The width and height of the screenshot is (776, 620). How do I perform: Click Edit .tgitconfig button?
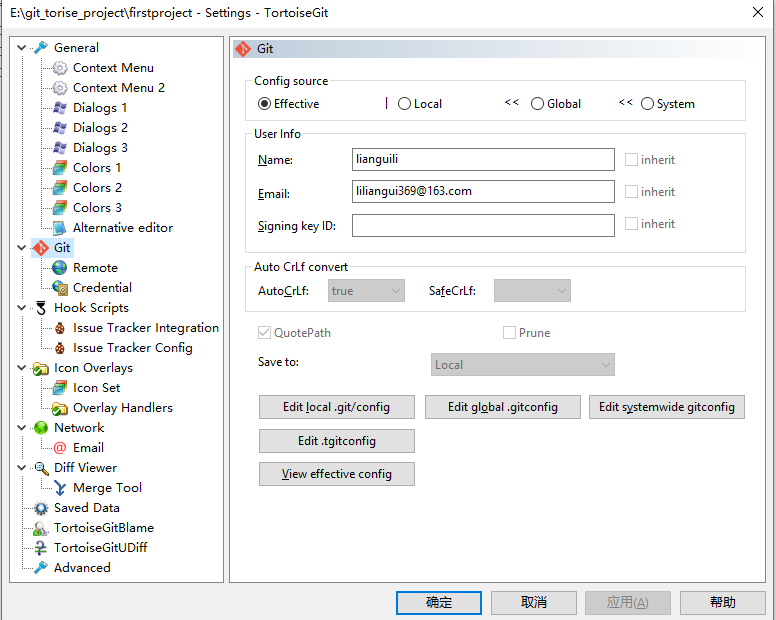click(x=337, y=441)
